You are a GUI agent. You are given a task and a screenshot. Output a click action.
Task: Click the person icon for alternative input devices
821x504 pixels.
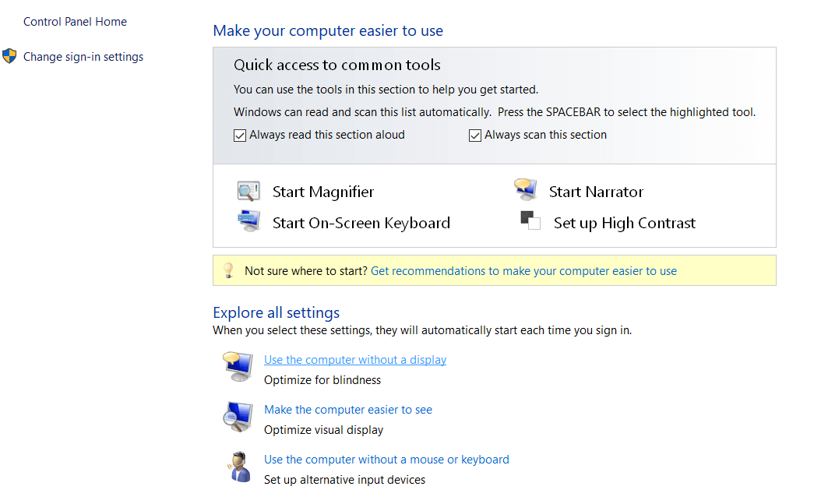[238, 467]
